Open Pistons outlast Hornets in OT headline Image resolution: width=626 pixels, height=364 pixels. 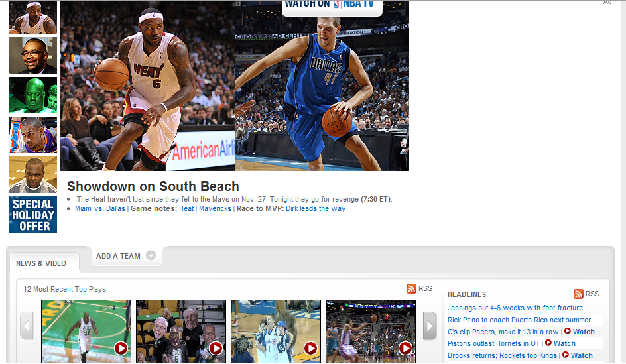(x=494, y=343)
